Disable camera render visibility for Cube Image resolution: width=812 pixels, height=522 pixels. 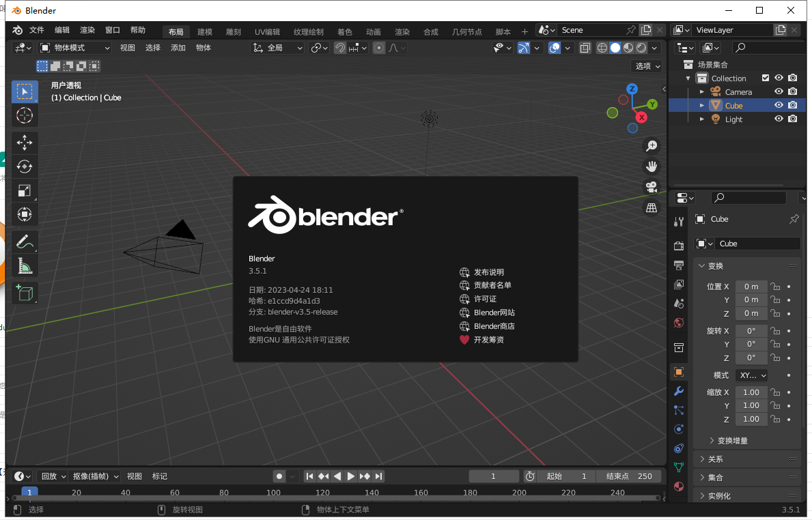pyautogui.click(x=792, y=105)
